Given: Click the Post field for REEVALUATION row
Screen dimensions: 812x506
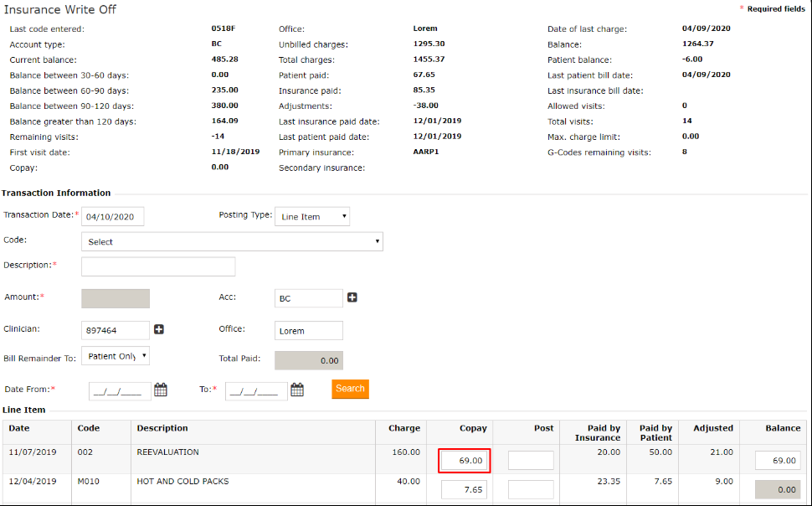Looking at the screenshot, I should (531, 461).
